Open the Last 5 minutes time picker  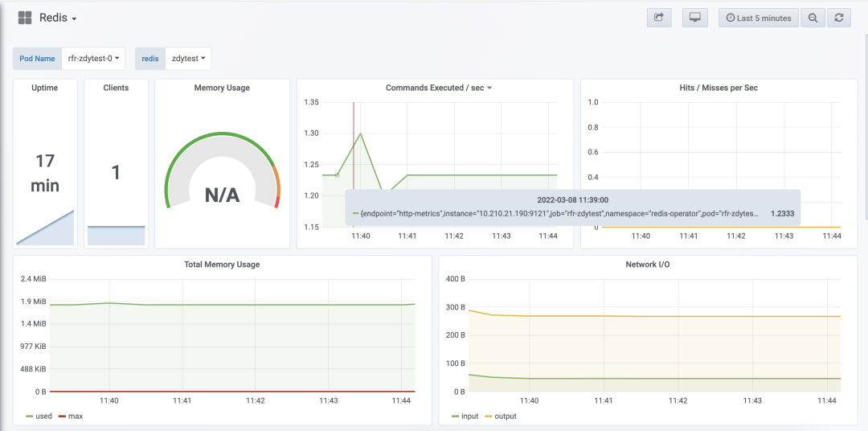[x=759, y=18]
